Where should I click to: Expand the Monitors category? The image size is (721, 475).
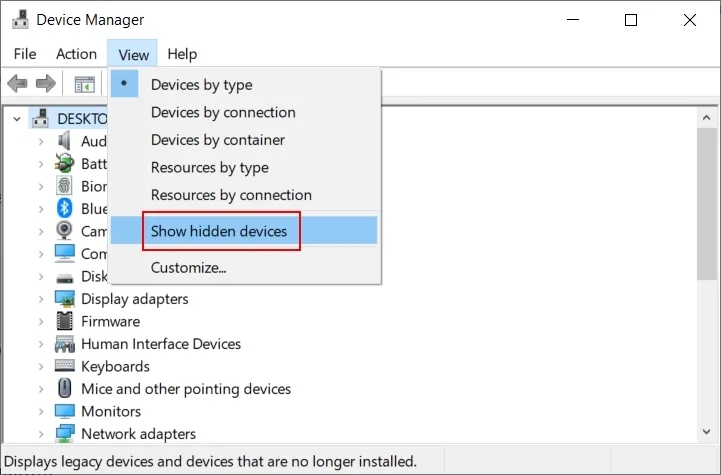pyautogui.click(x=41, y=411)
